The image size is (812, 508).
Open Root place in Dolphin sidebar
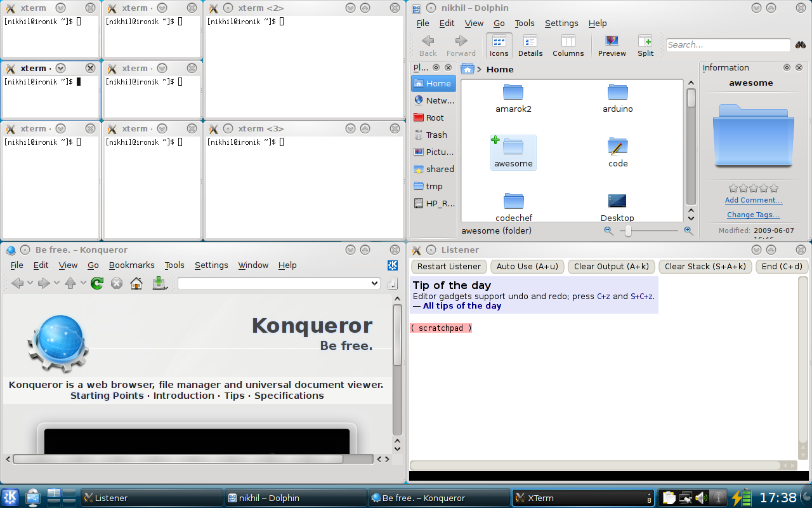433,117
